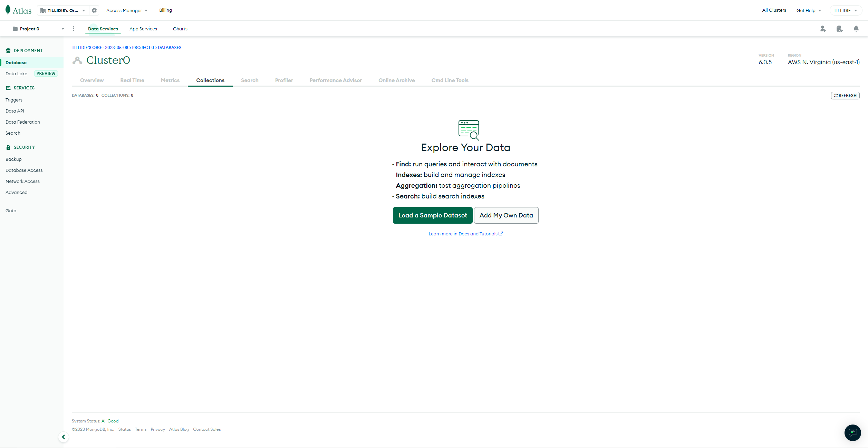Open the organization selector dropdown
The width and height of the screenshot is (868, 448).
[63, 10]
